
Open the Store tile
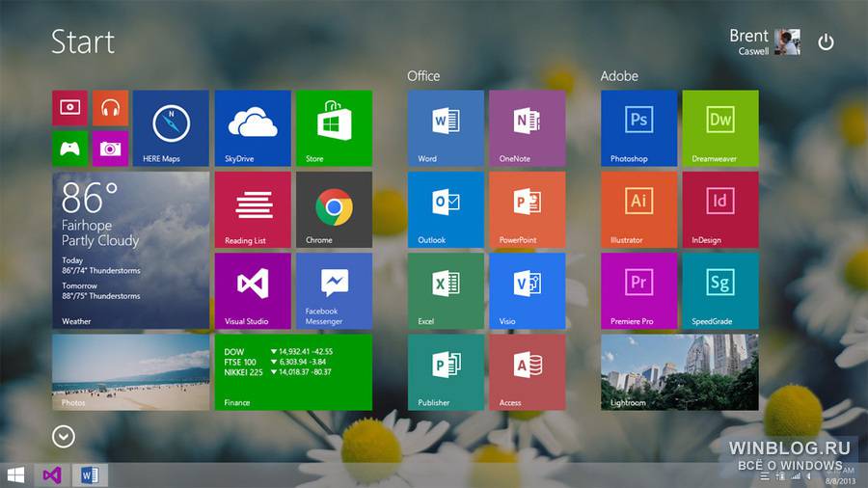(x=334, y=128)
